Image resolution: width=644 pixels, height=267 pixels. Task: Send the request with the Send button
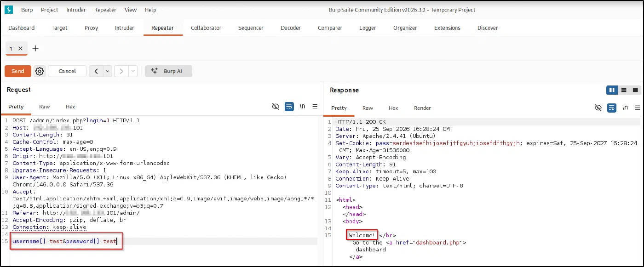tap(18, 71)
